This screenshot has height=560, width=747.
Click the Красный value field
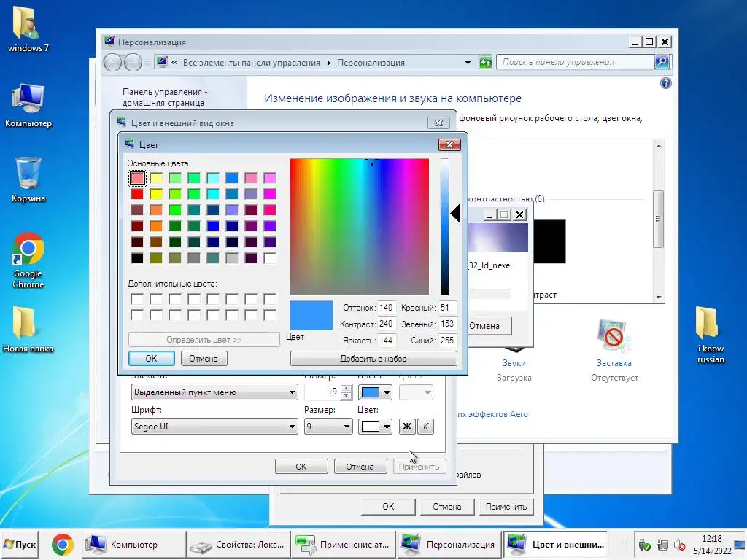pyautogui.click(x=448, y=308)
